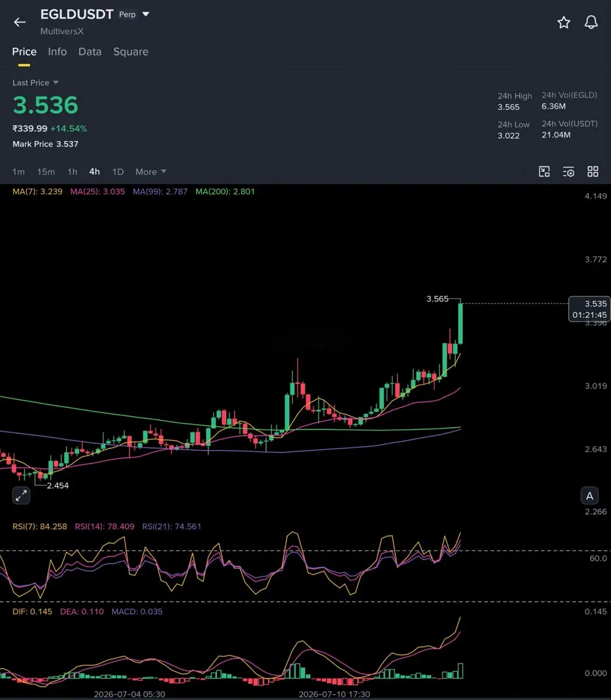
Task: Open the chart indicator settings icon
Action: pos(568,171)
